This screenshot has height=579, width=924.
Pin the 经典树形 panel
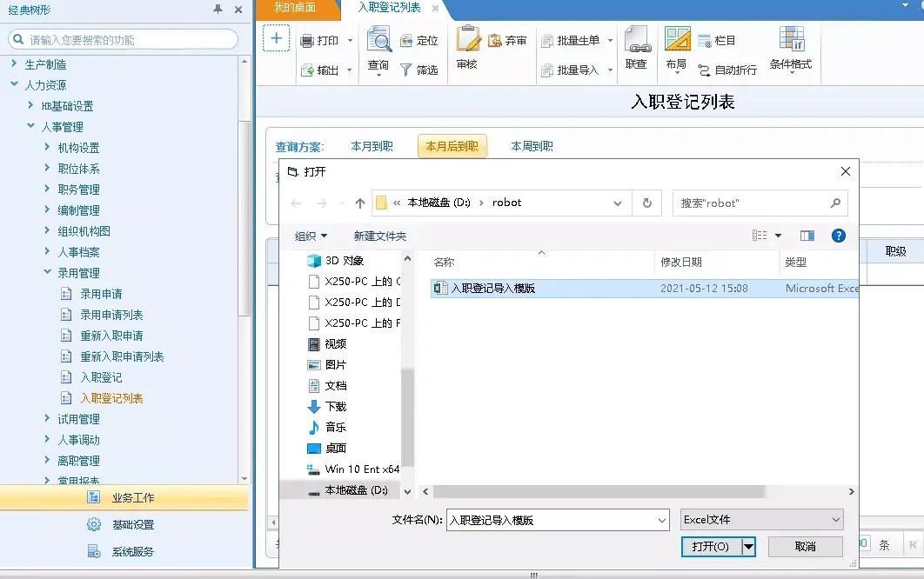click(218, 10)
